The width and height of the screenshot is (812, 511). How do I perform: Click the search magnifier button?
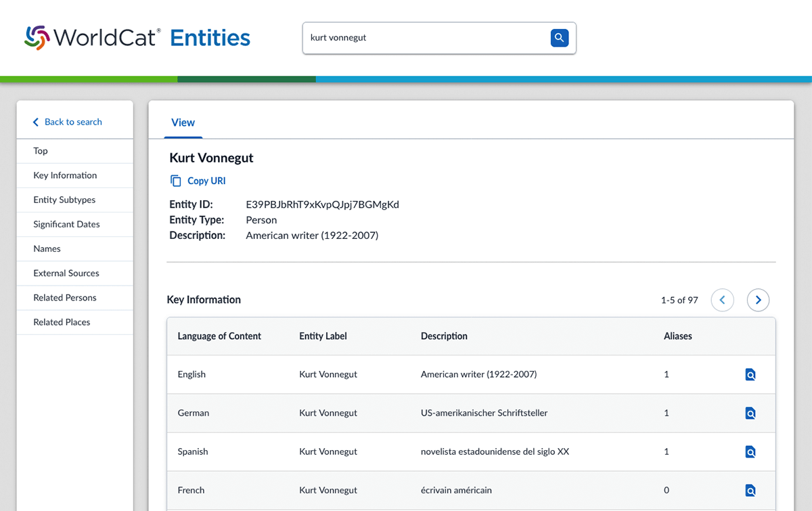pyautogui.click(x=559, y=38)
